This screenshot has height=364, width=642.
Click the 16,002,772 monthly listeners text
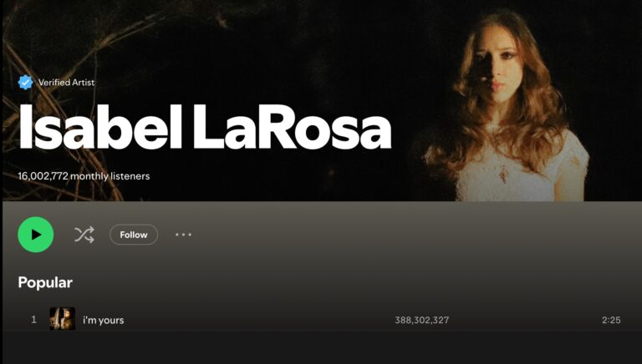point(84,176)
